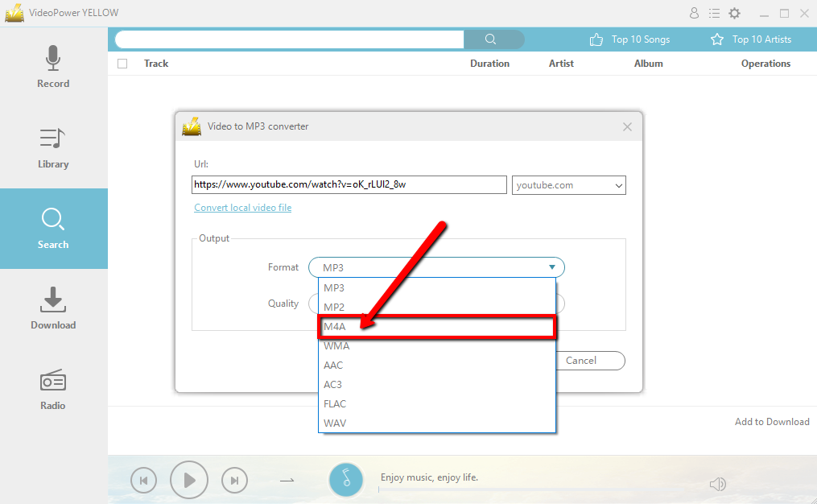Mute audio with the speaker icon
The height and width of the screenshot is (504, 817).
(x=717, y=484)
